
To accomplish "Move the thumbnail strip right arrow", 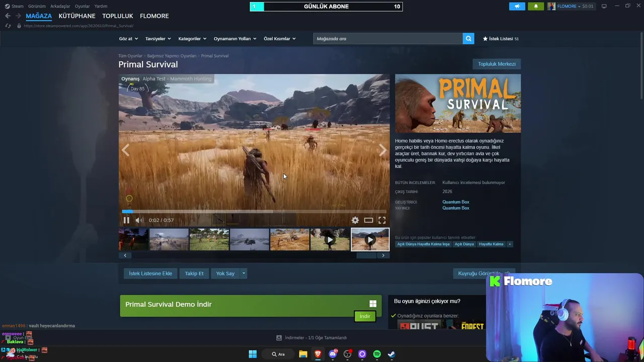I will click(x=383, y=255).
